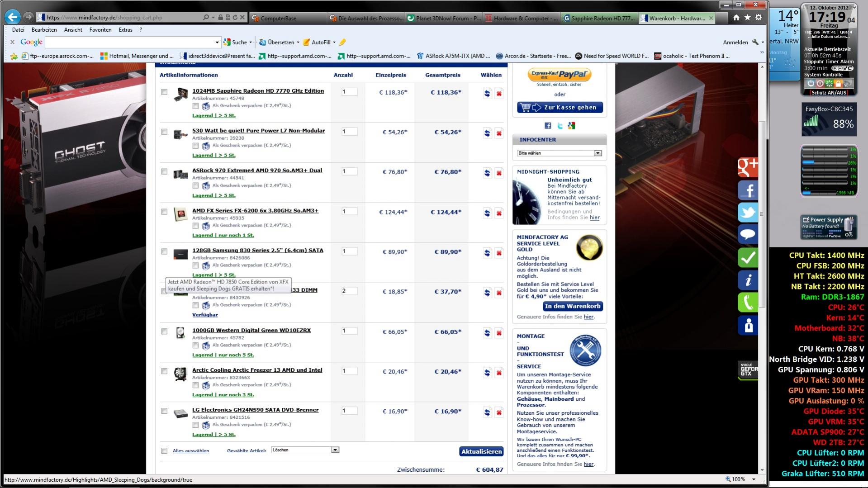Enable gift wrap for Sapphire Radeon

tap(195, 106)
